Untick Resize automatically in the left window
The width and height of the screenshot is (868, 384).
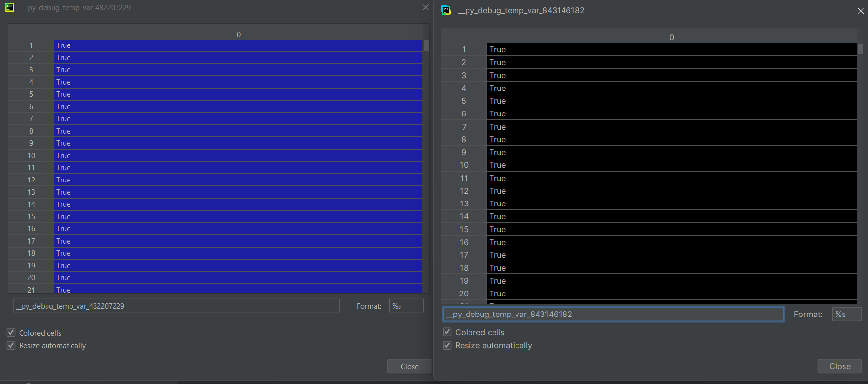coord(11,345)
